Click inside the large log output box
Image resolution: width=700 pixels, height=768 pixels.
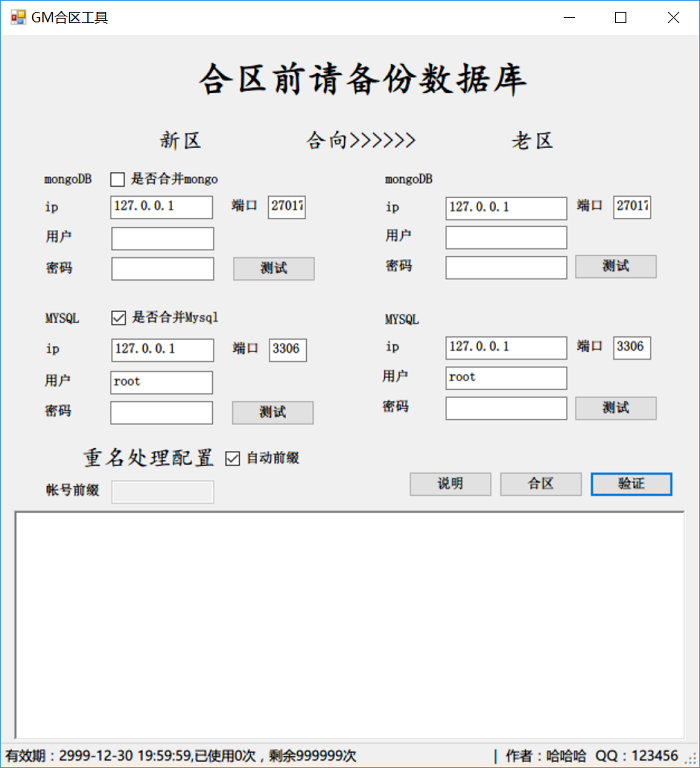(x=350, y=625)
